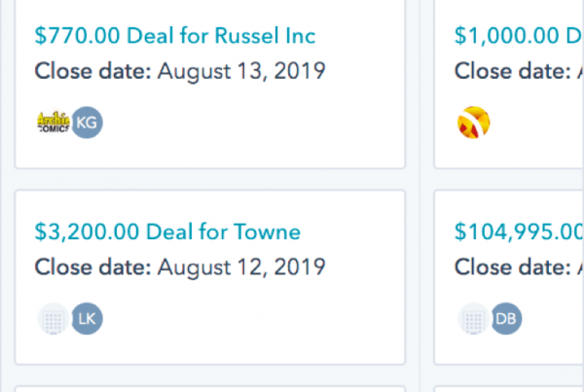The image size is (584, 392).
Task: Click the Archie Comics company logo
Action: coord(52,122)
